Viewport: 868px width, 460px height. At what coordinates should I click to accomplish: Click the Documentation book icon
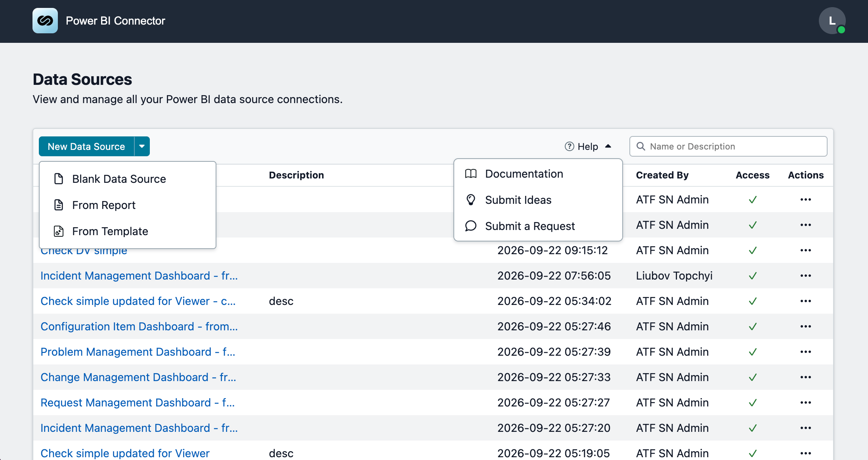click(471, 174)
